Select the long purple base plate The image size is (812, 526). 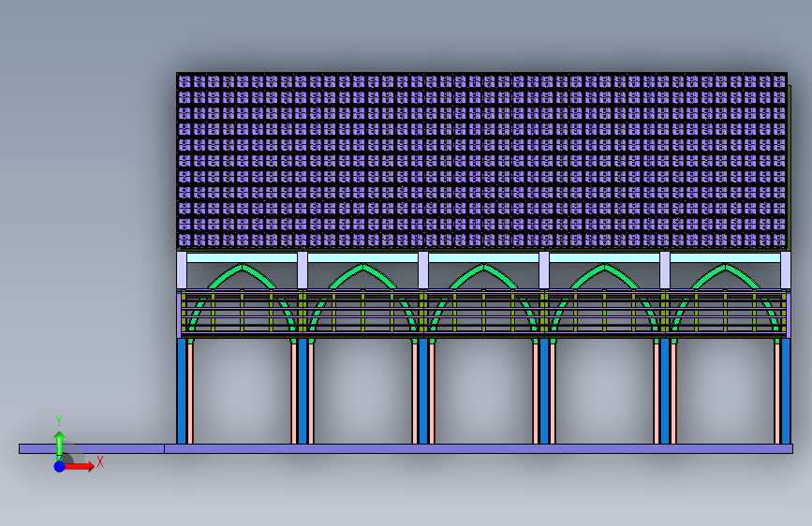406,449
